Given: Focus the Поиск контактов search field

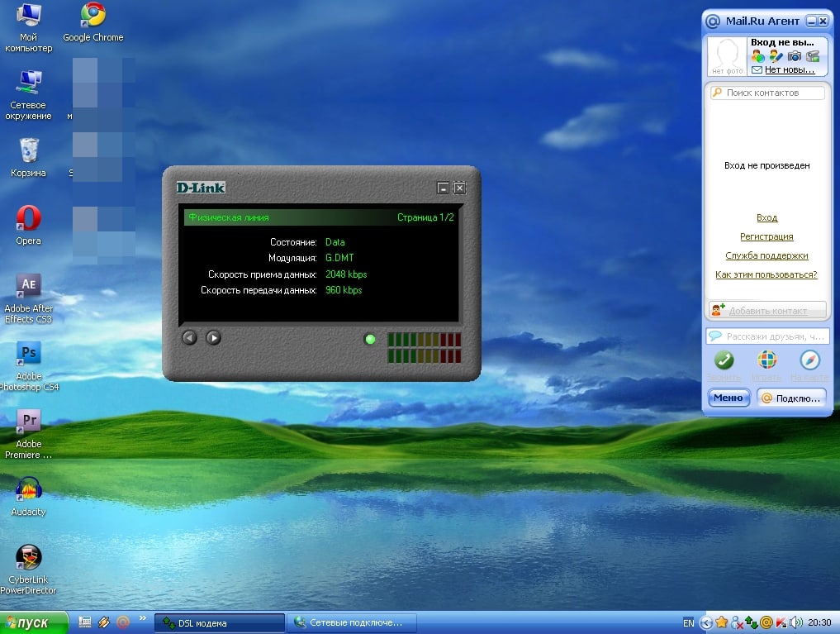Looking at the screenshot, I should pyautogui.click(x=767, y=93).
